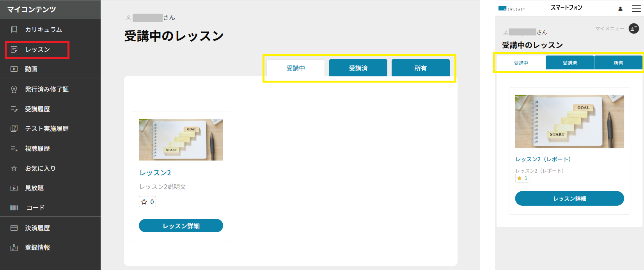Open 受講履歴 in the sidebar menu

37,109
